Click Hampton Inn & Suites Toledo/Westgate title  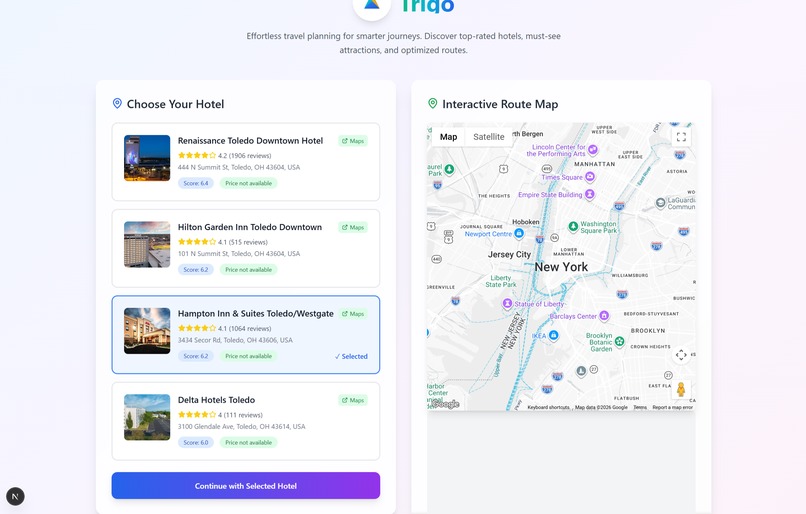tap(255, 314)
